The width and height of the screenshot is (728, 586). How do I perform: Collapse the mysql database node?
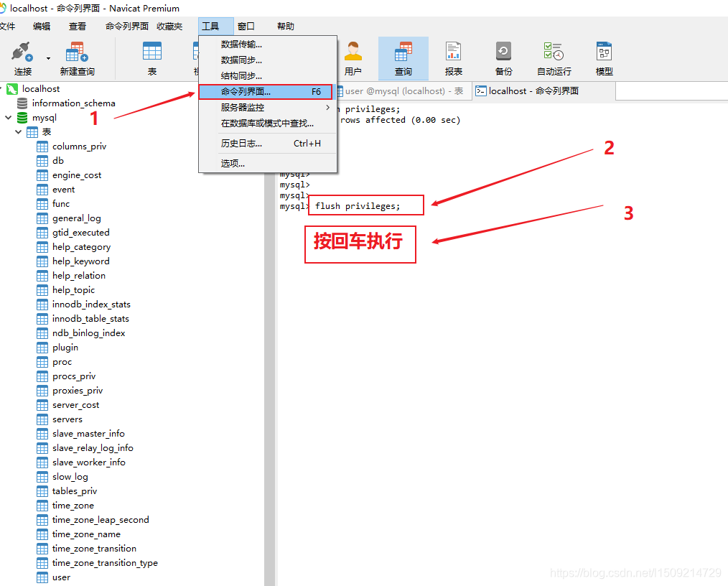point(8,118)
